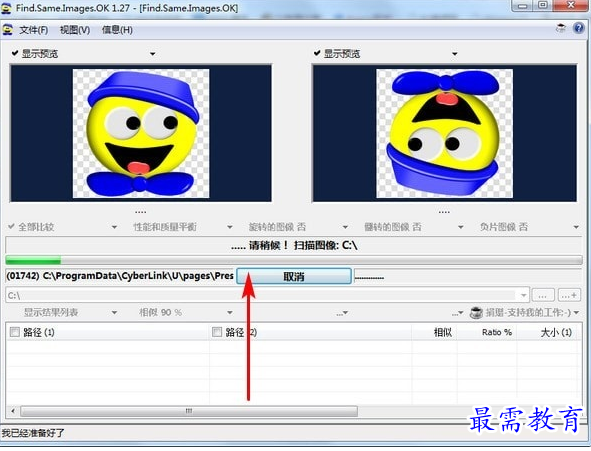Toggle right 显示预览 preview checkmark
The image size is (591, 451).
pos(317,53)
